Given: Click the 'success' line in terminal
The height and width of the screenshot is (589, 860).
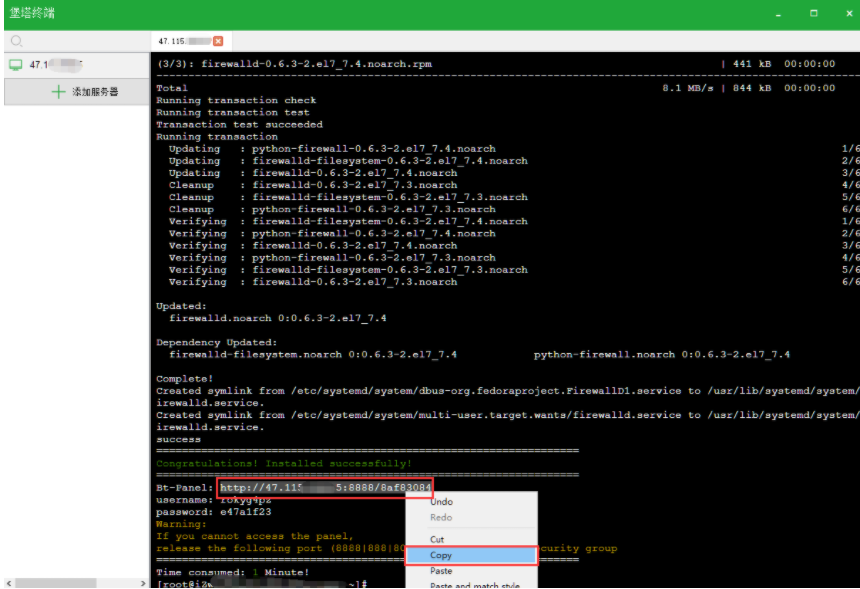Looking at the screenshot, I should 178,439.
